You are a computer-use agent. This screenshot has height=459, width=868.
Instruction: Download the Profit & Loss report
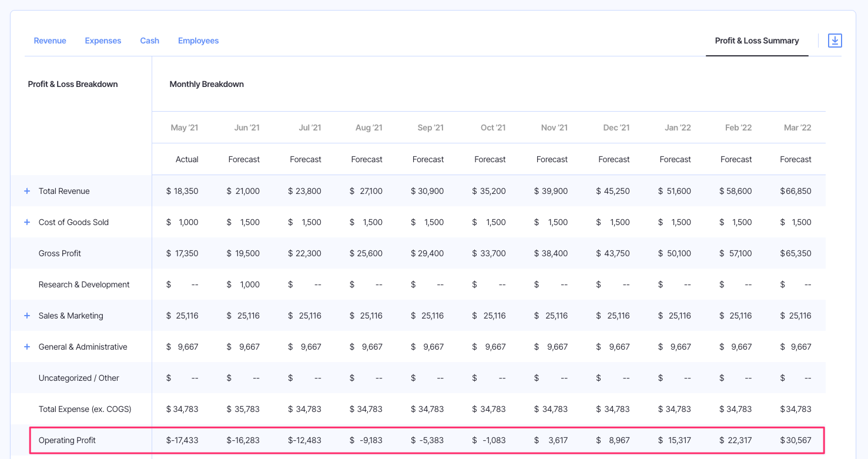[835, 41]
